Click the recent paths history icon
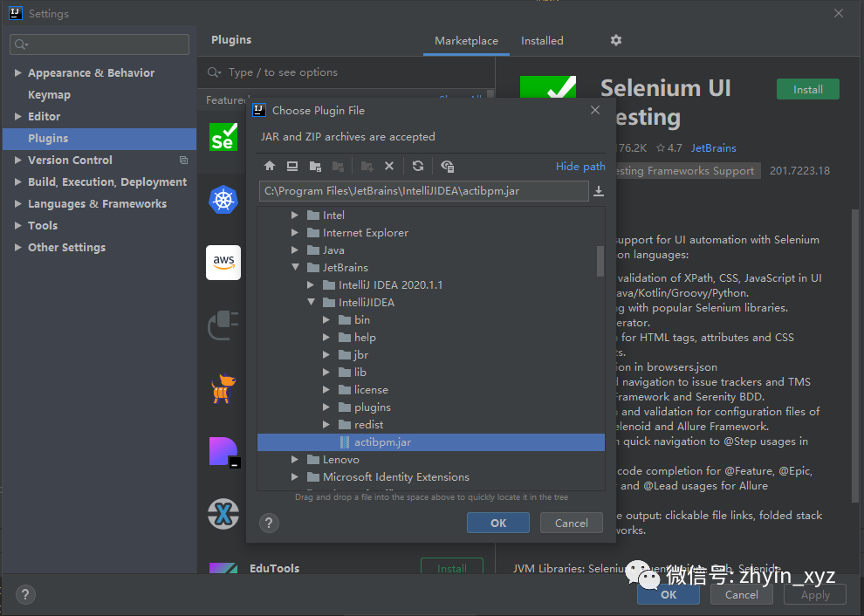 point(599,191)
